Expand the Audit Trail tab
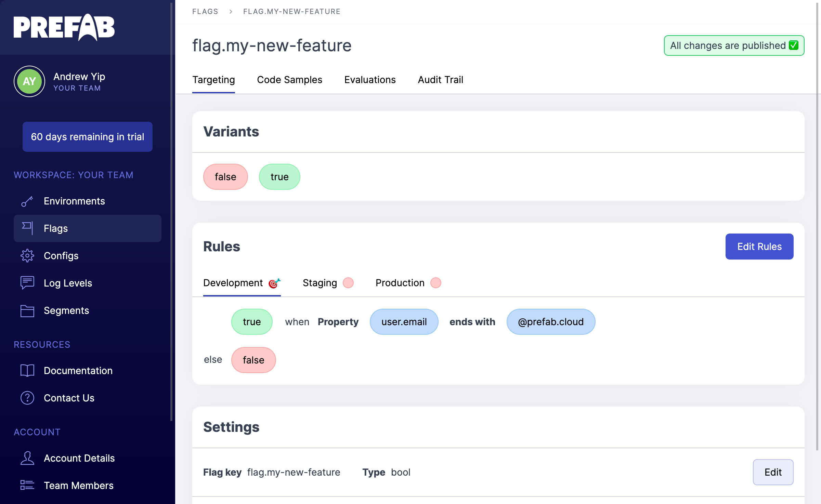The height and width of the screenshot is (504, 821). [440, 80]
